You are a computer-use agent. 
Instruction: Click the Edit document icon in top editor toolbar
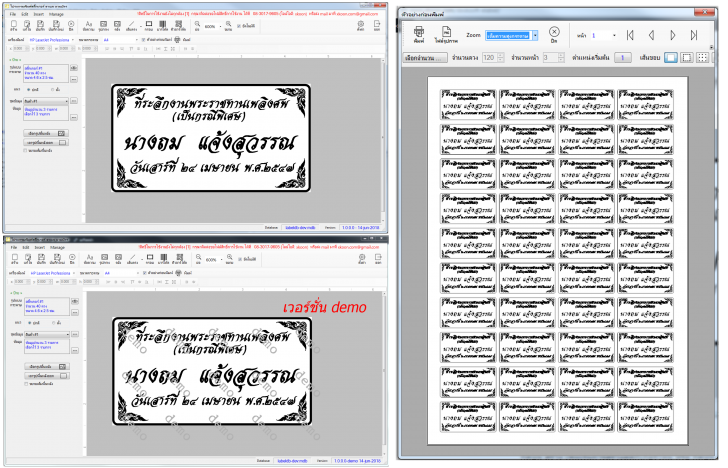tap(27, 25)
